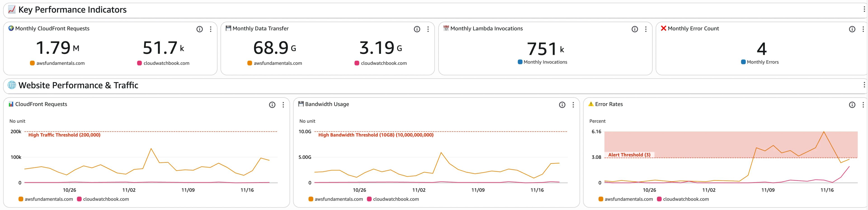Screen dimensions: 868x210
Task: Click the globe icon beside Website Performance & Traffic
Action: coord(11,85)
